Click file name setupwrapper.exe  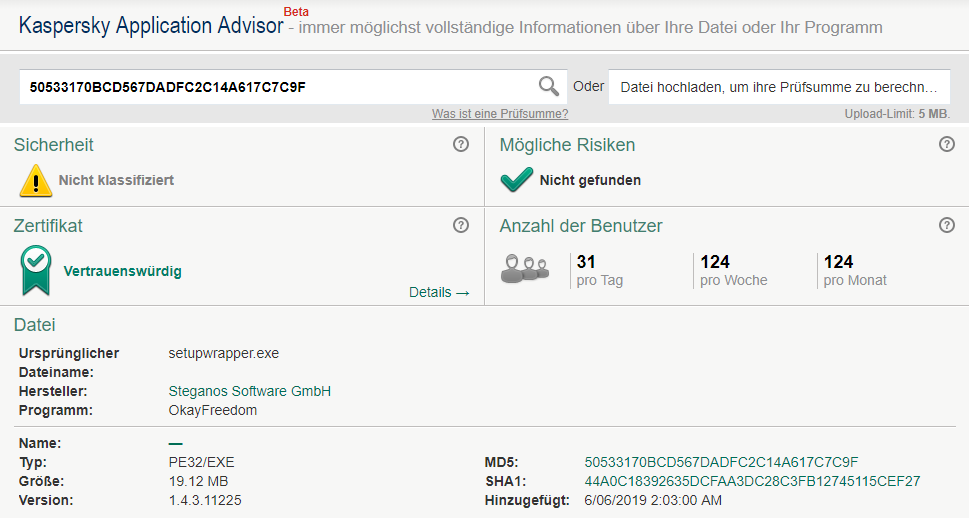pyautogui.click(x=224, y=354)
